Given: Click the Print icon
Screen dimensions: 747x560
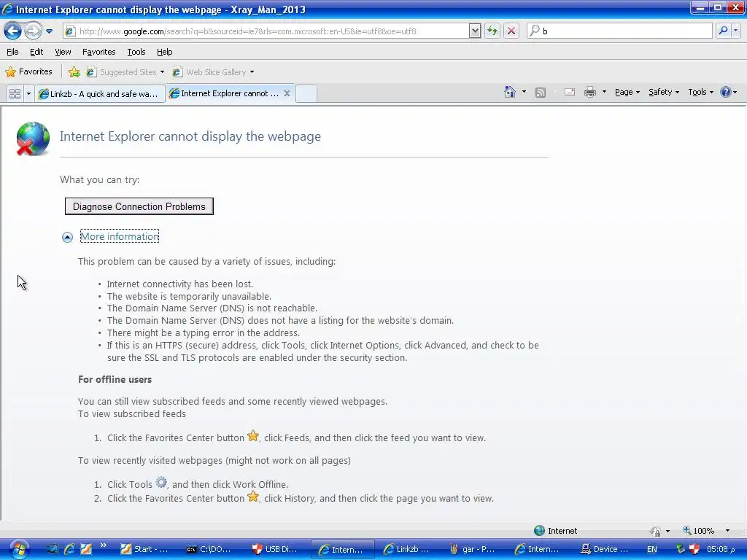Looking at the screenshot, I should point(589,92).
